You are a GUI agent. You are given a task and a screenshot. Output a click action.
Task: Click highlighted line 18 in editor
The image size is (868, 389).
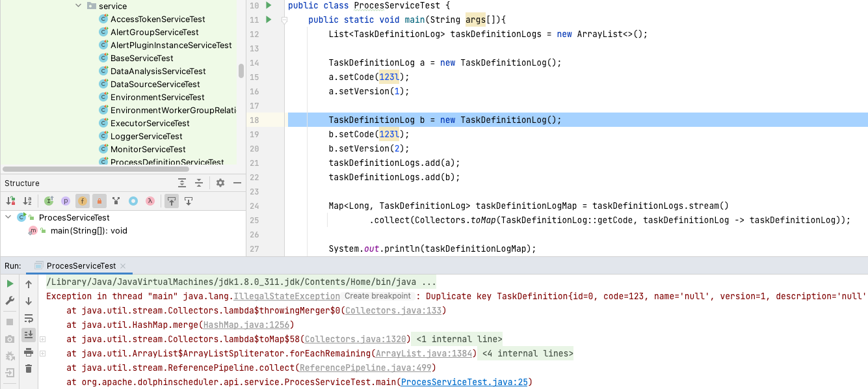[577, 120]
